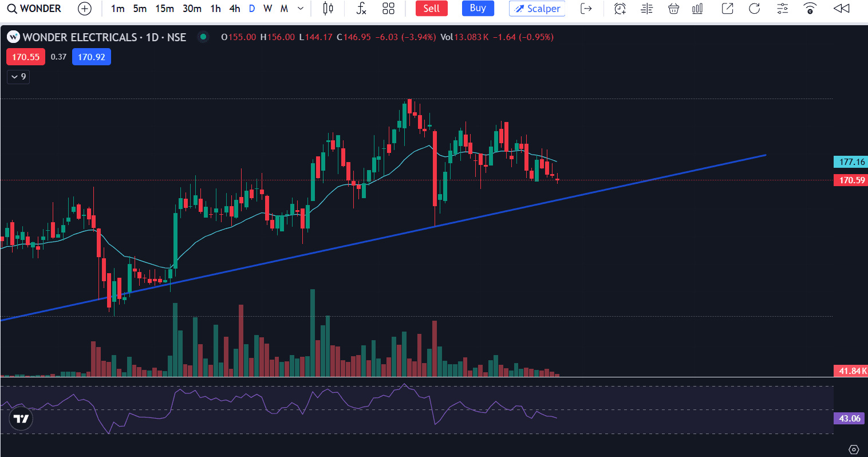Click the wireless connection status icon
868x457 pixels.
pyautogui.click(x=810, y=9)
